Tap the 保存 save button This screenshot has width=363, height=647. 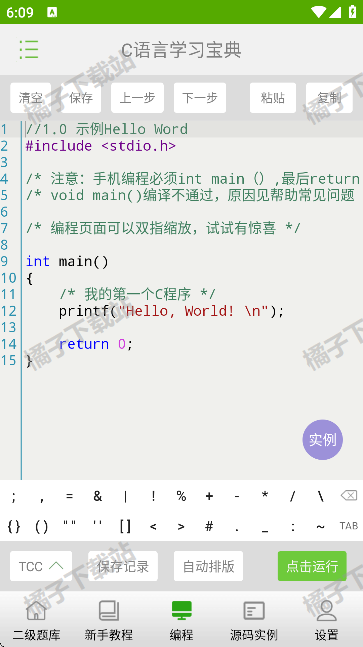point(81,98)
